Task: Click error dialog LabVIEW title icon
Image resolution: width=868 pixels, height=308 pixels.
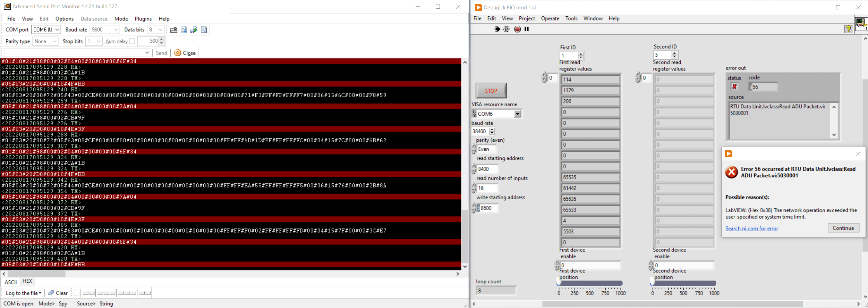Action: click(x=729, y=153)
